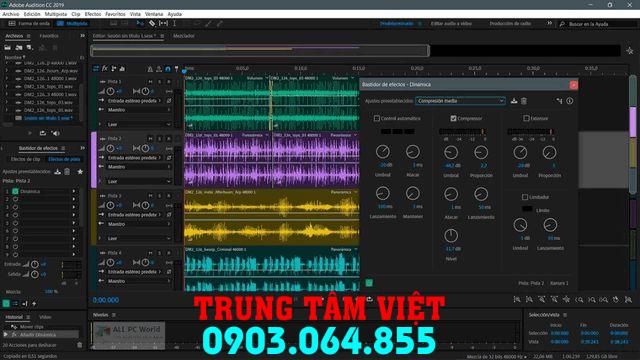The image size is (640, 360).
Task: Open the Archivo menu
Action: tap(11, 14)
